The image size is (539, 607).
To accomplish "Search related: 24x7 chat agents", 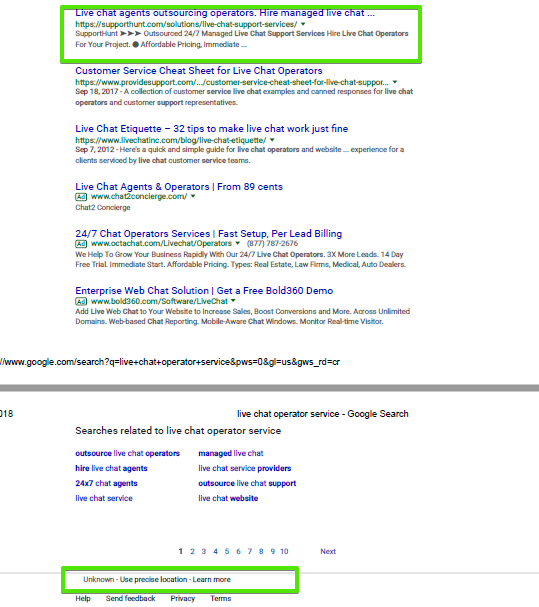I will click(106, 484).
